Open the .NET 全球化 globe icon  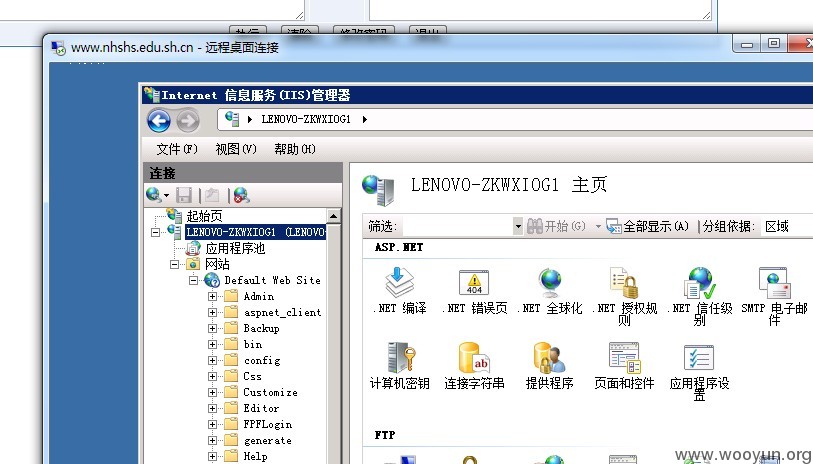549,283
